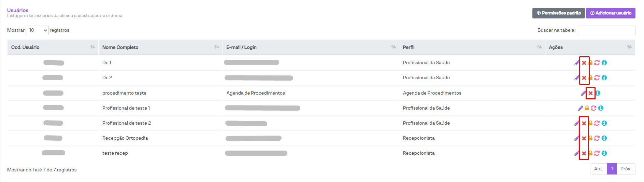
Task: Click the Próx. pagination button
Action: pos(626,169)
